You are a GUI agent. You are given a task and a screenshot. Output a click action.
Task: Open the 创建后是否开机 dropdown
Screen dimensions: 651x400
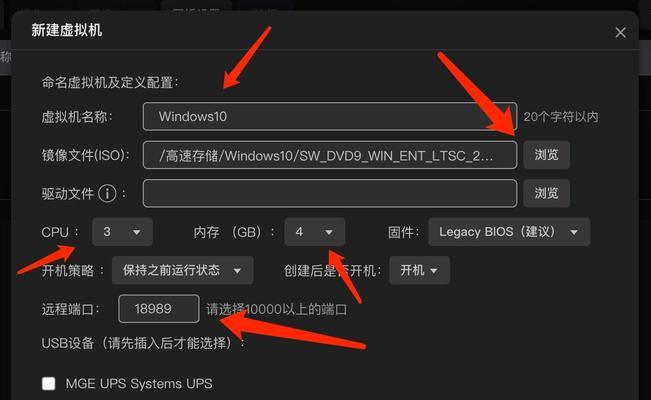[x=419, y=270]
